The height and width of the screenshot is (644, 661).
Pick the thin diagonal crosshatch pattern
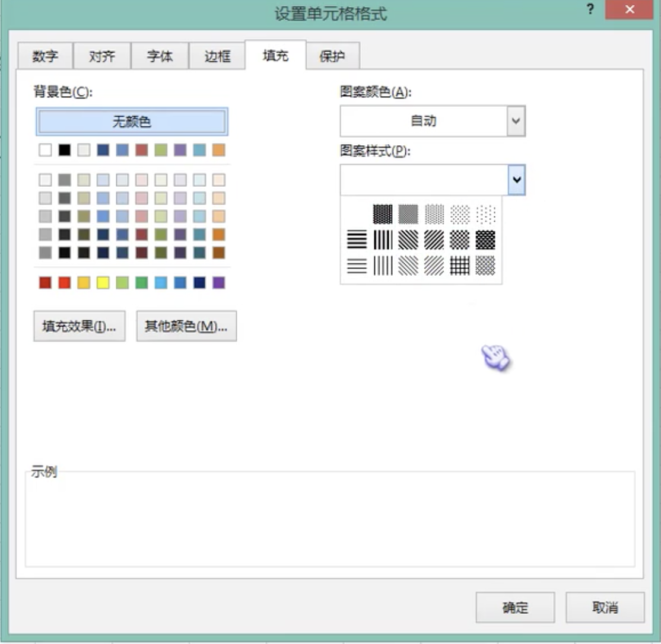point(485,266)
